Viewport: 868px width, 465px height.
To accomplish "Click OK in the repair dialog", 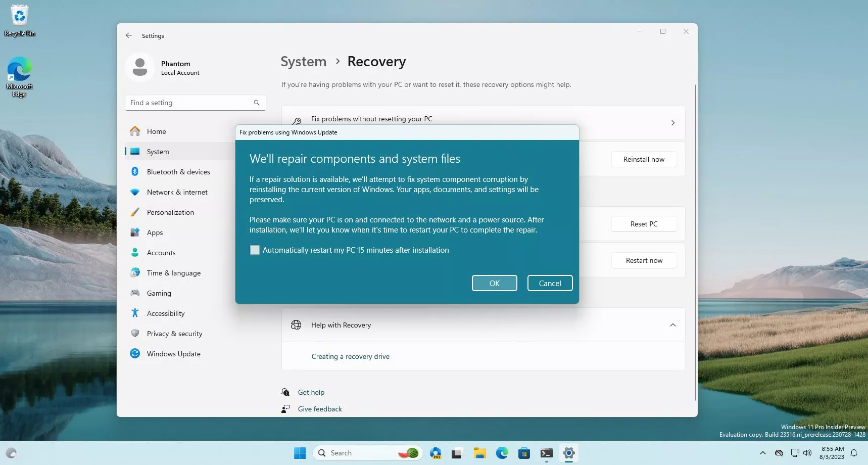I will click(x=494, y=284).
